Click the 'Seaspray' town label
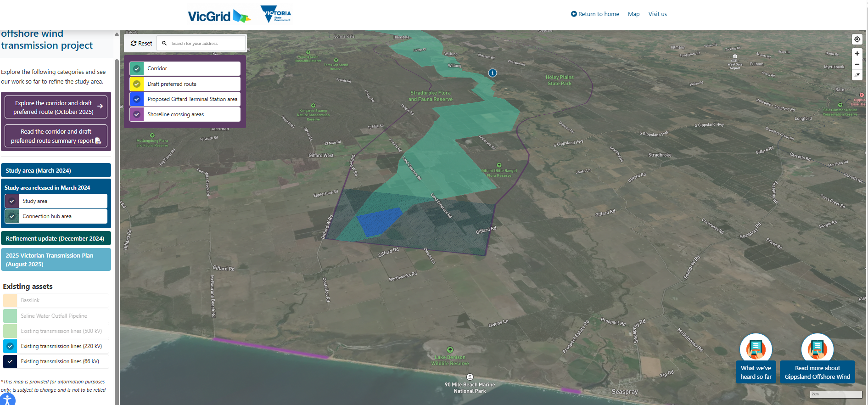 (625, 392)
